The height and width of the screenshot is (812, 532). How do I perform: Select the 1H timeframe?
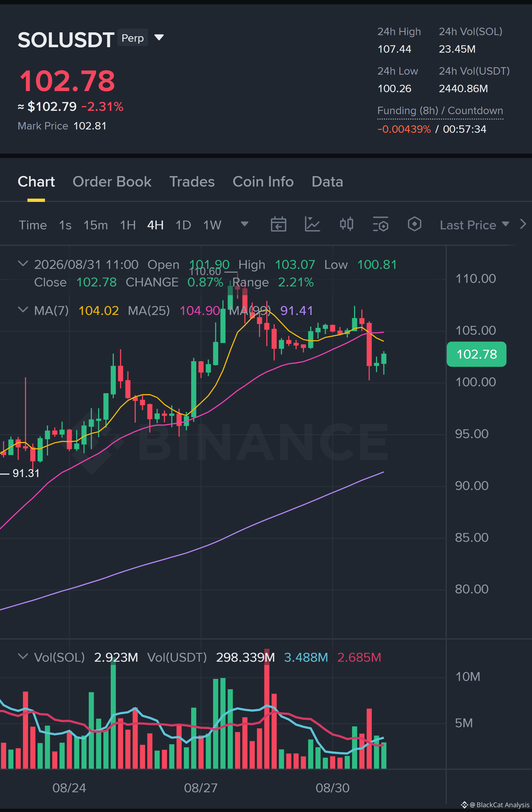[128, 225]
